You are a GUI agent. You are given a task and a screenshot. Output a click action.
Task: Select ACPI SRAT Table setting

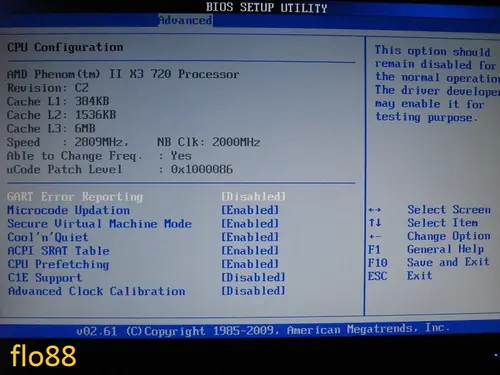coord(58,251)
